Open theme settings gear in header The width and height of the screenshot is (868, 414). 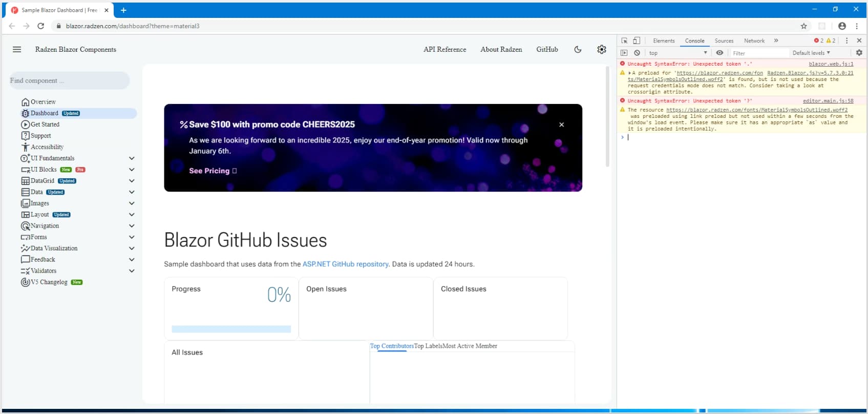(602, 49)
